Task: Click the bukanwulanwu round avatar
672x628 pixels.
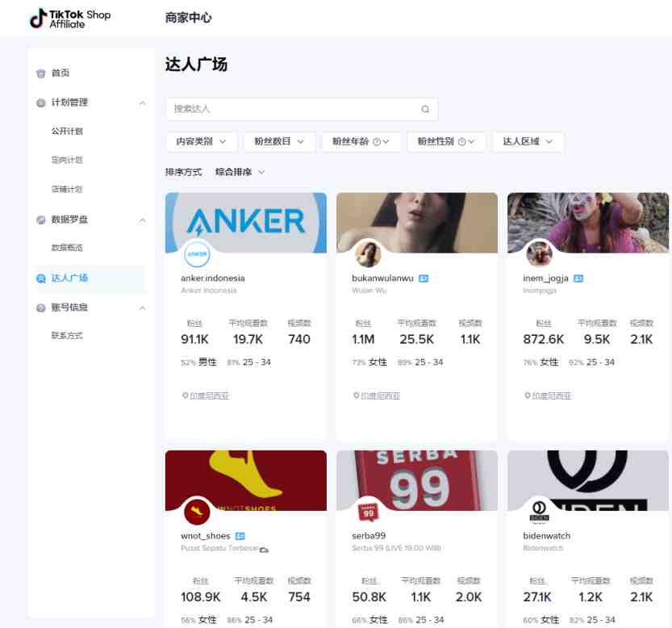Action: pos(368,254)
